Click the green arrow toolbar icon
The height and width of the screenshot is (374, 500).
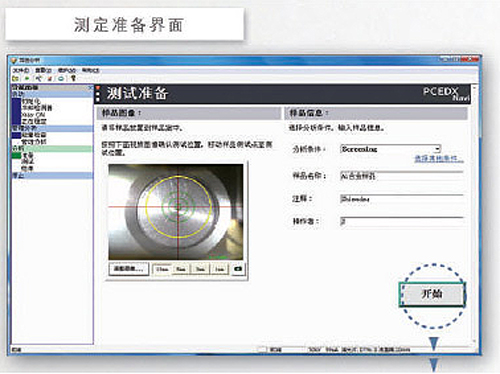pyautogui.click(x=27, y=79)
